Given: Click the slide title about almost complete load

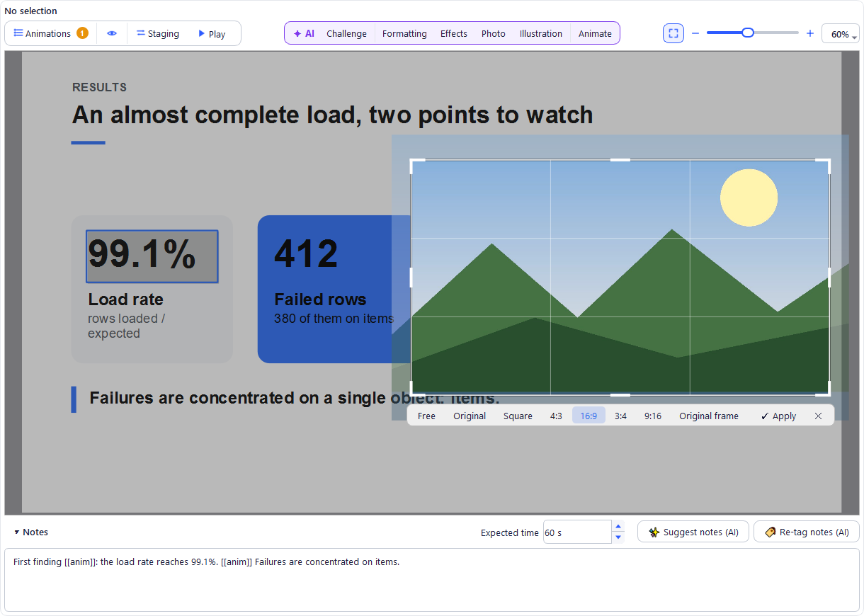Looking at the screenshot, I should [332, 115].
